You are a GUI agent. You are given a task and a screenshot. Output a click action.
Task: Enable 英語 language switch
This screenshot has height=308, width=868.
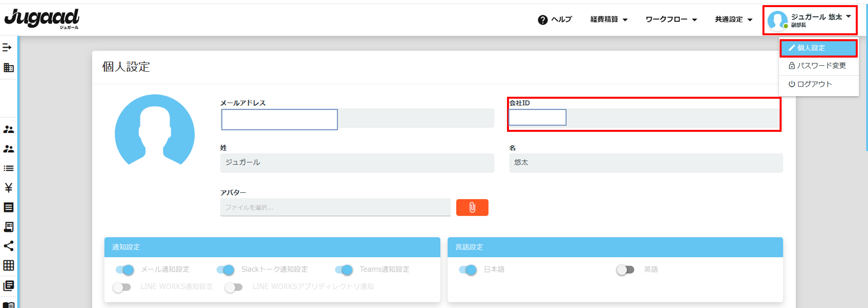tap(625, 270)
